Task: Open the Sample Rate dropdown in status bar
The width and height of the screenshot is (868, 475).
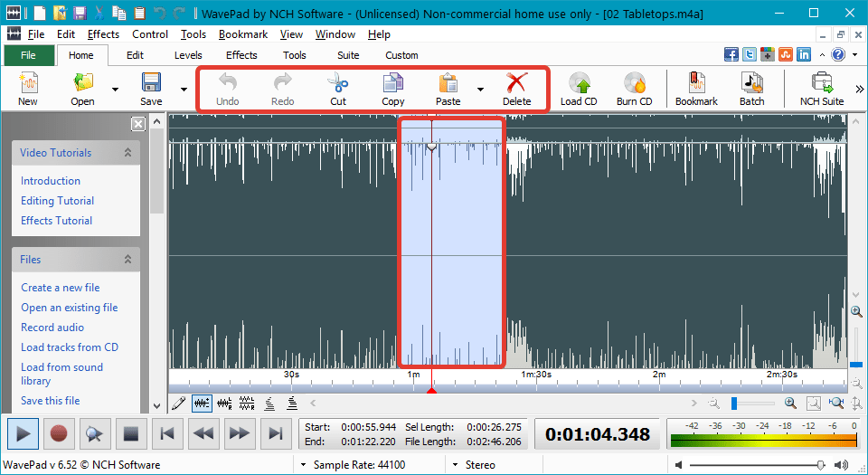Action: point(304,464)
